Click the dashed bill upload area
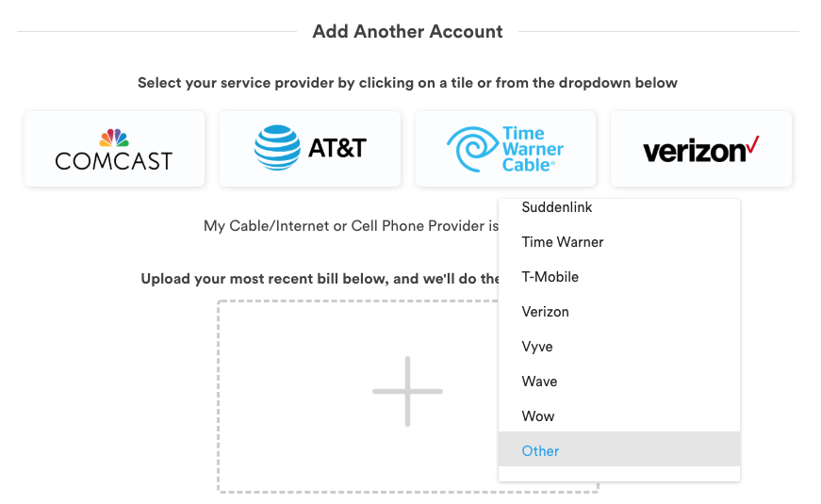 click(x=357, y=397)
